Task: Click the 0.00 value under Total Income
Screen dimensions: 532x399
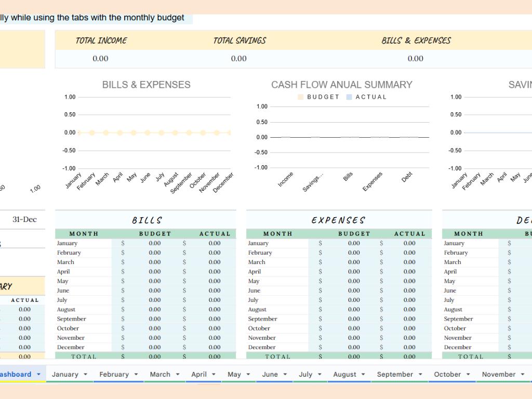Action: tap(100, 59)
